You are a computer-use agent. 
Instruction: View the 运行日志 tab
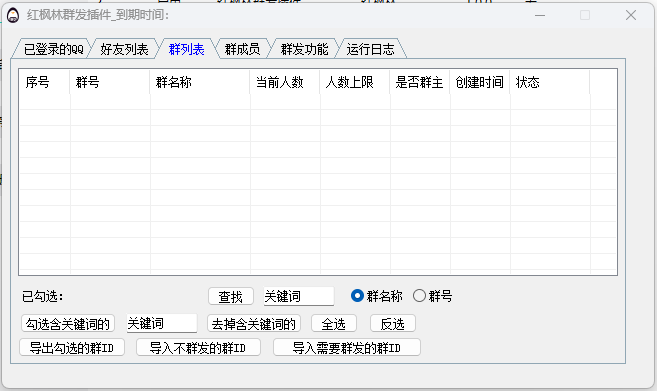(370, 49)
